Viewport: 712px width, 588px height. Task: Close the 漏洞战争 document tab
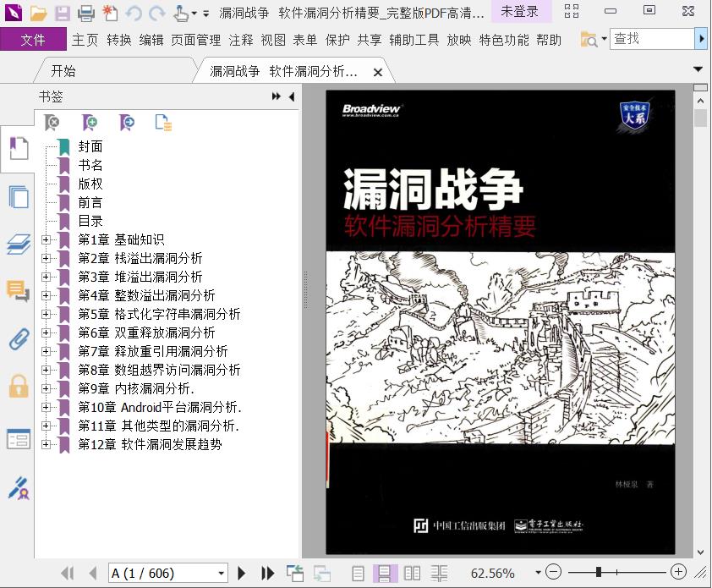point(377,72)
